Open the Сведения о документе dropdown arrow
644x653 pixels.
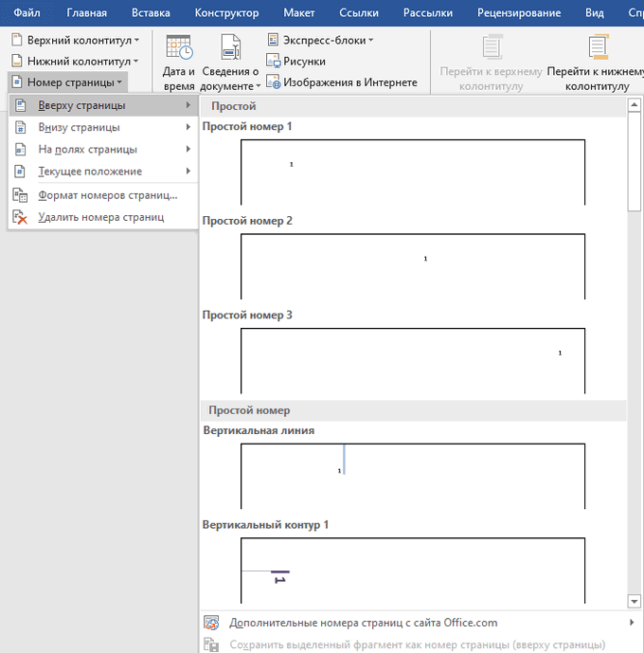(x=258, y=86)
